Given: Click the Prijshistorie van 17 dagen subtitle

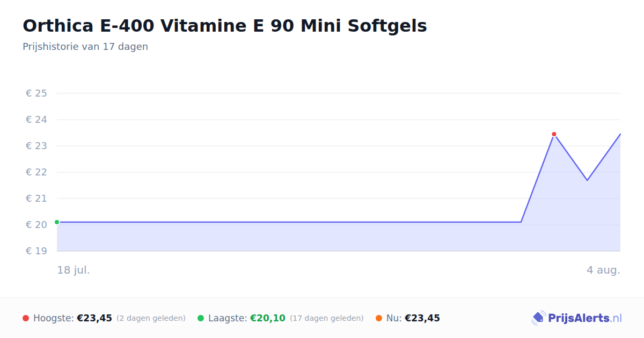Looking at the screenshot, I should coord(85,47).
